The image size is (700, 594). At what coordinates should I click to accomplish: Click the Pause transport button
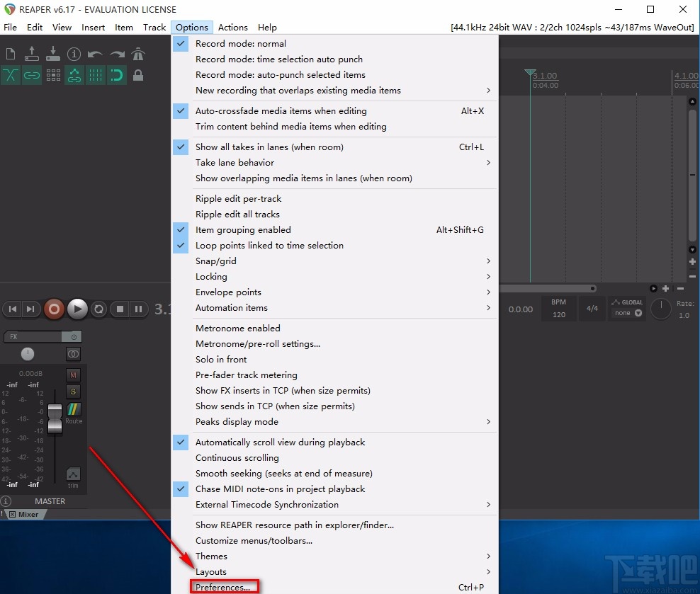coord(138,309)
